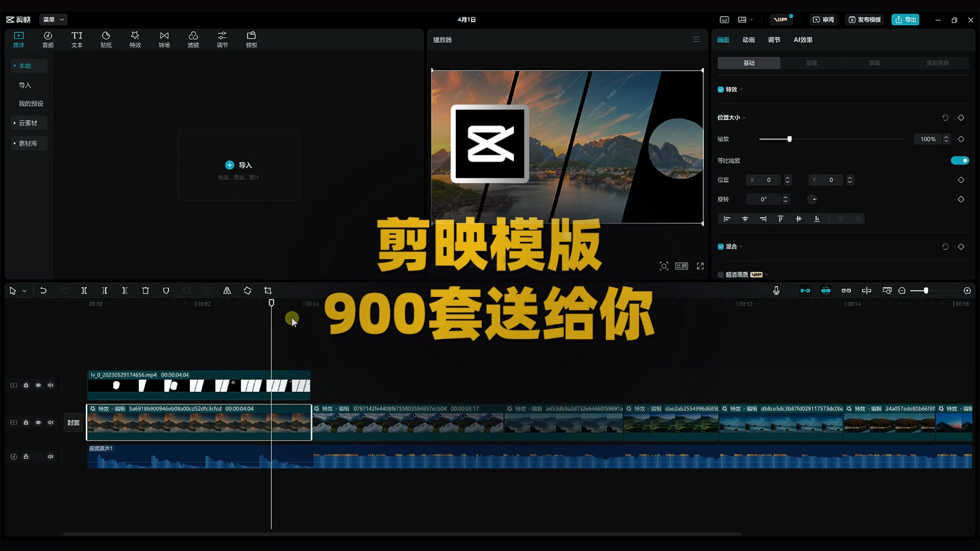Click the 旋转 rotation dial knob
Viewport: 980px width, 551px height.
[x=812, y=199]
